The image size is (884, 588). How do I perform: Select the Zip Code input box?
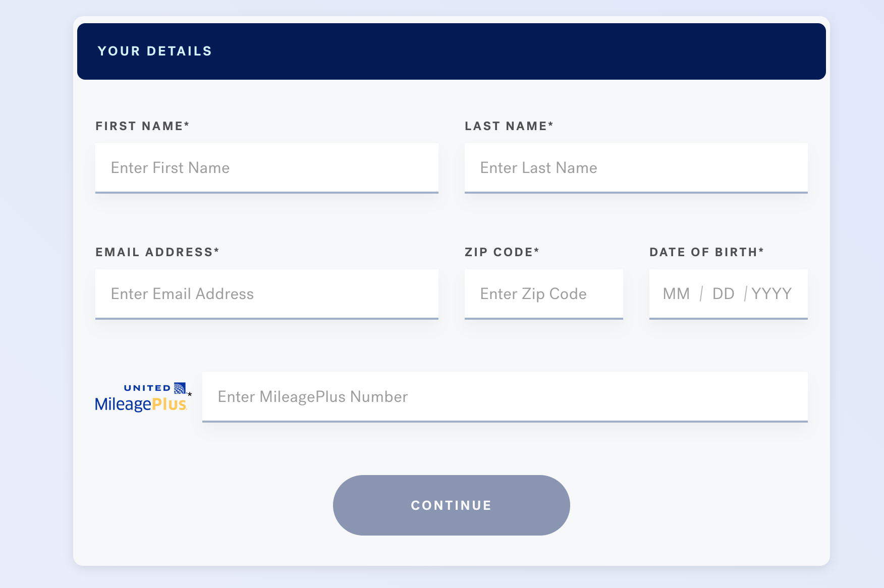click(x=544, y=294)
